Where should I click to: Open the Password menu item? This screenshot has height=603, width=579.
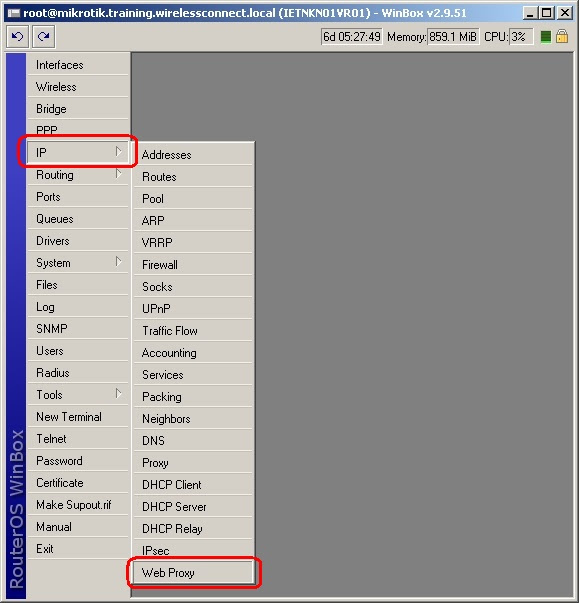point(78,461)
